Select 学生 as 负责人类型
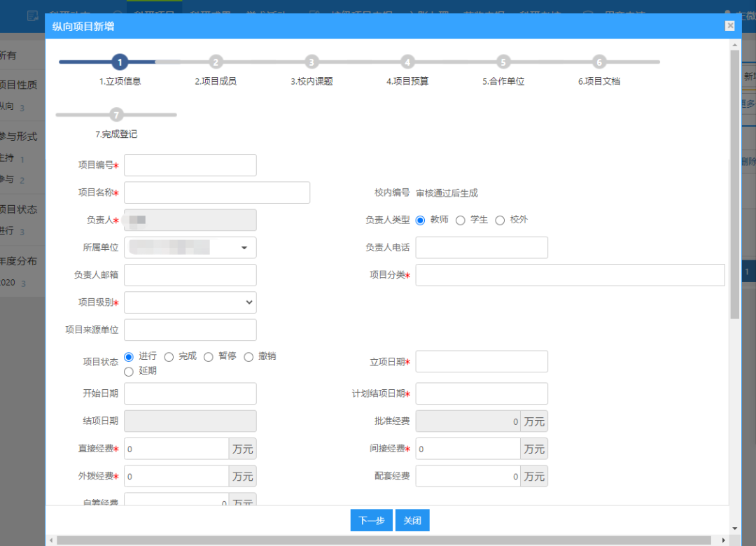 point(461,220)
